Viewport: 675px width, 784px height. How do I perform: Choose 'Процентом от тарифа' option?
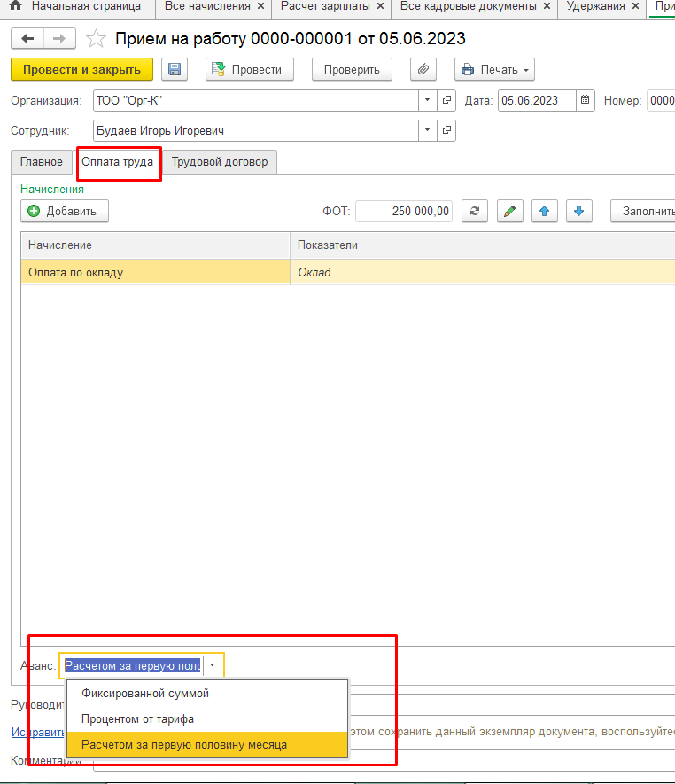137,718
